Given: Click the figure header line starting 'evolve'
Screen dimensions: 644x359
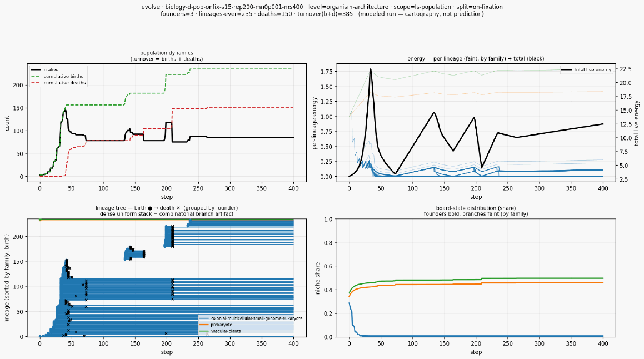Looking at the screenshot, I should [322, 7].
